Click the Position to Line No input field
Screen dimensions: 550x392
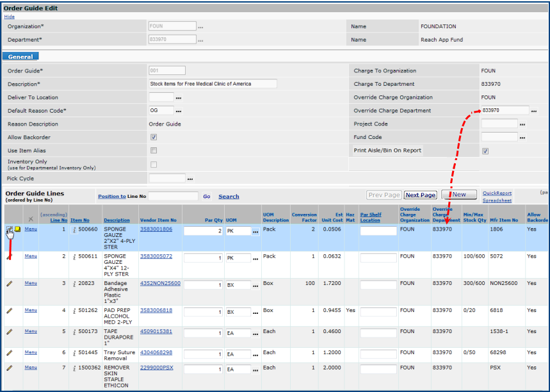pos(173,197)
